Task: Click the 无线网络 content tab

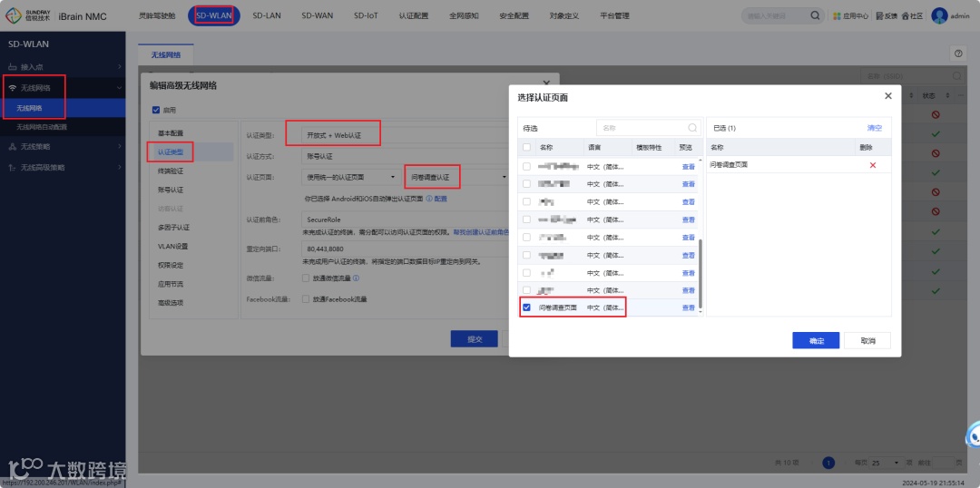Action: [166, 54]
